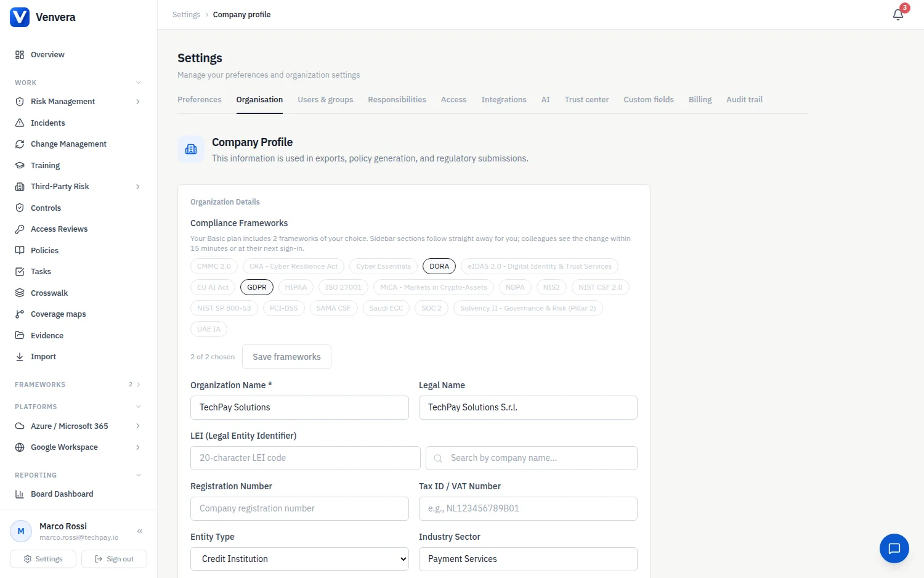
Task: Click the Access Reviews key icon
Action: (20, 229)
